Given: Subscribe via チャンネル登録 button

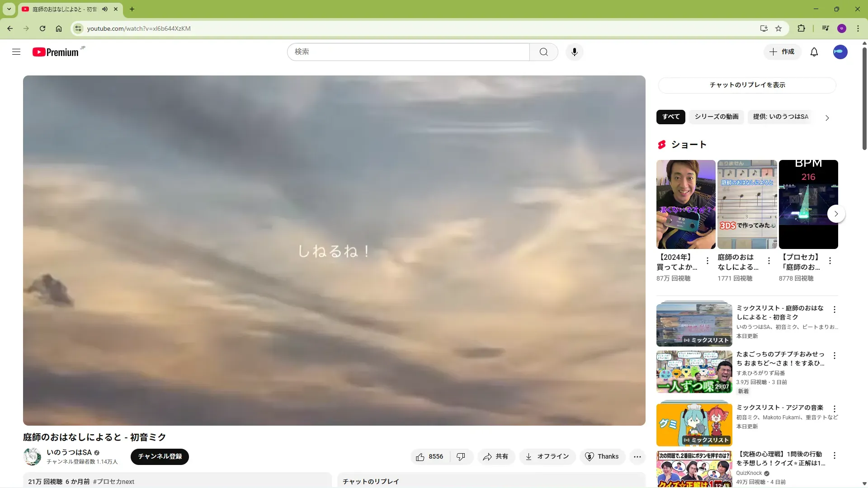Looking at the screenshot, I should [160, 456].
